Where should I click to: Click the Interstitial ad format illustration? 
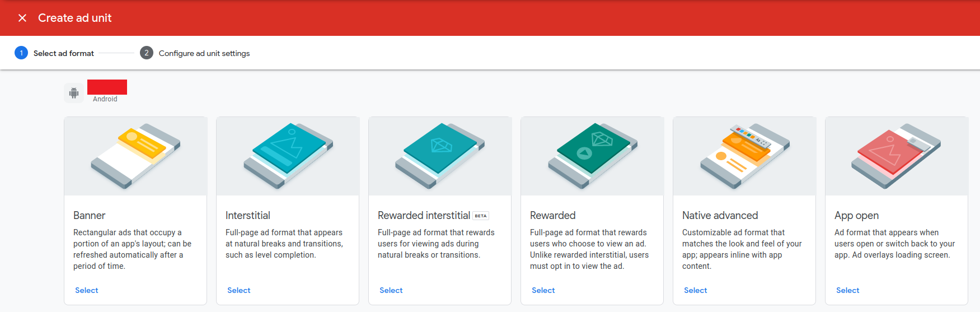point(288,156)
